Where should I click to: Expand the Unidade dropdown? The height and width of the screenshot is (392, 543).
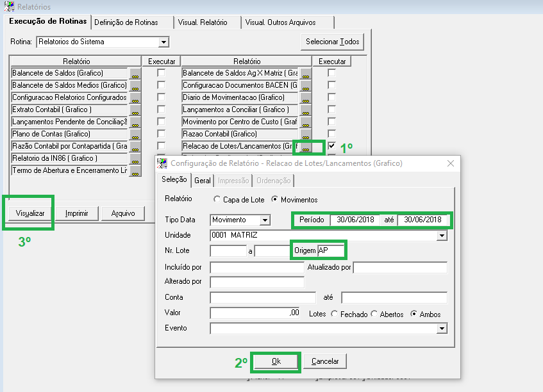442,236
